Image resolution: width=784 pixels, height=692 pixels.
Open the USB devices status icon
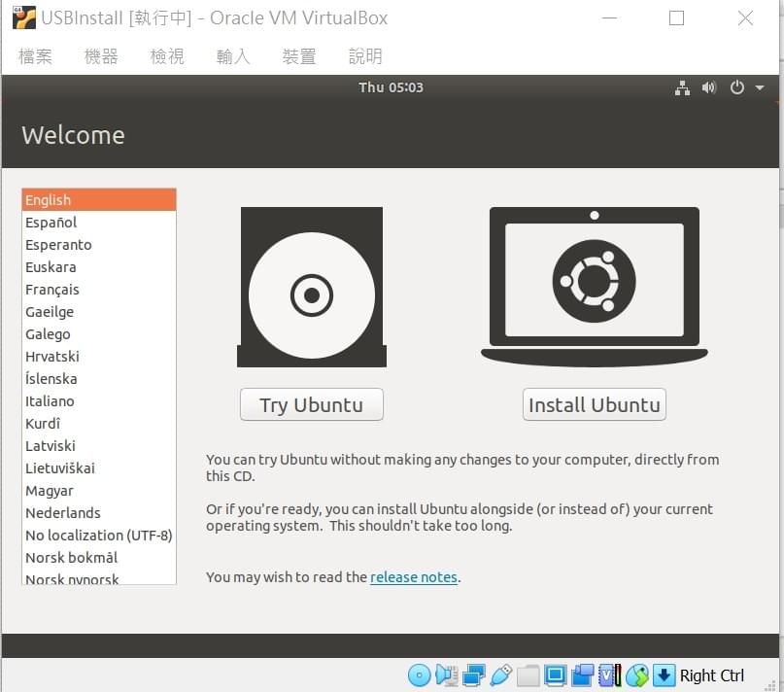[x=501, y=675]
